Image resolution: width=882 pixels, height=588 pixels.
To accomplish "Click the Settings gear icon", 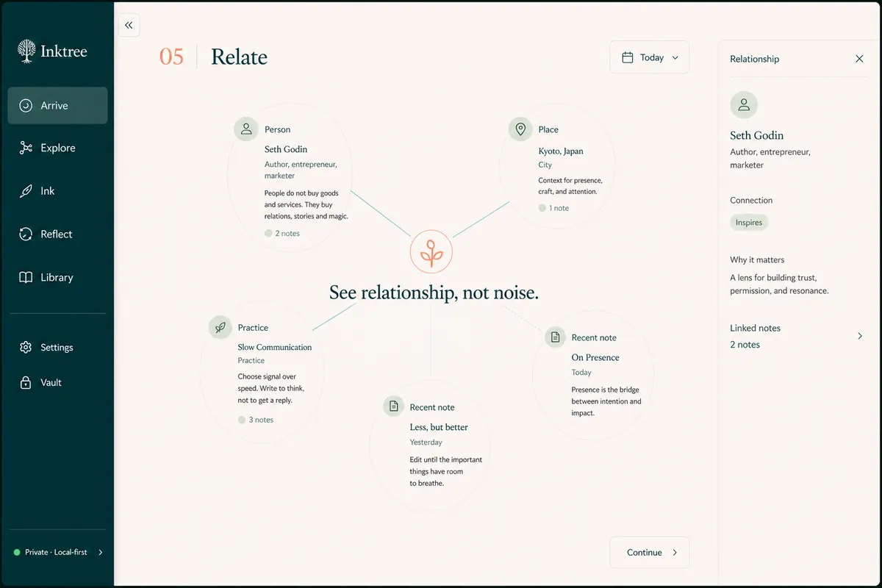I will tap(26, 347).
